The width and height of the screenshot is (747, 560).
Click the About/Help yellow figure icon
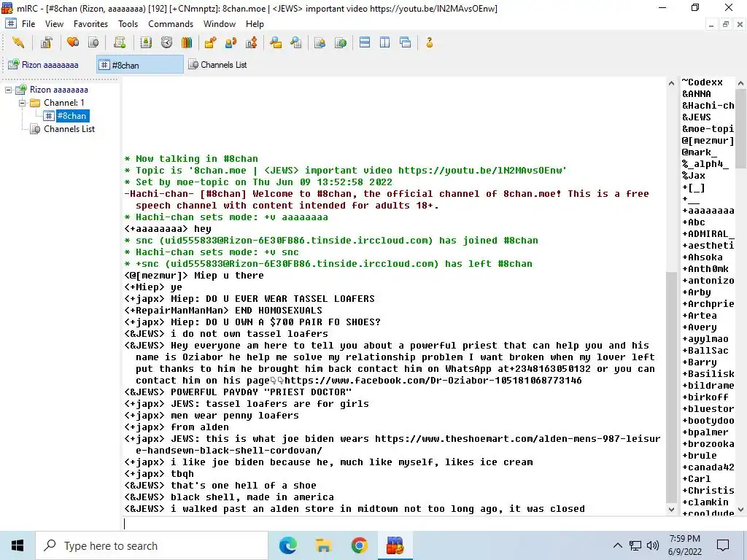[x=430, y=43]
